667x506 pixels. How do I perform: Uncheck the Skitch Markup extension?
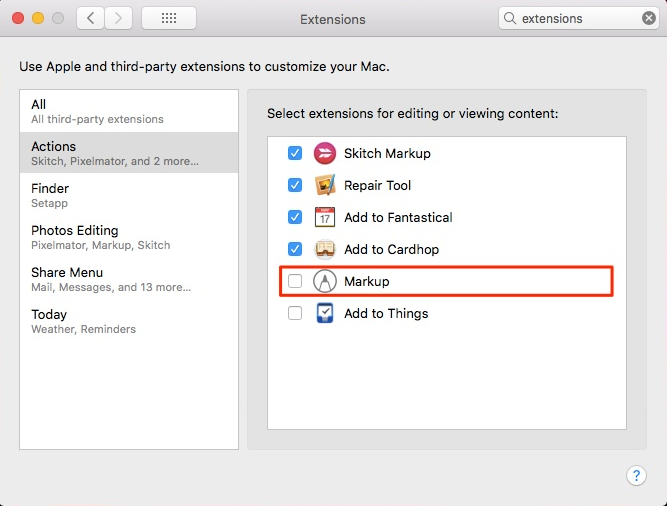tap(295, 153)
